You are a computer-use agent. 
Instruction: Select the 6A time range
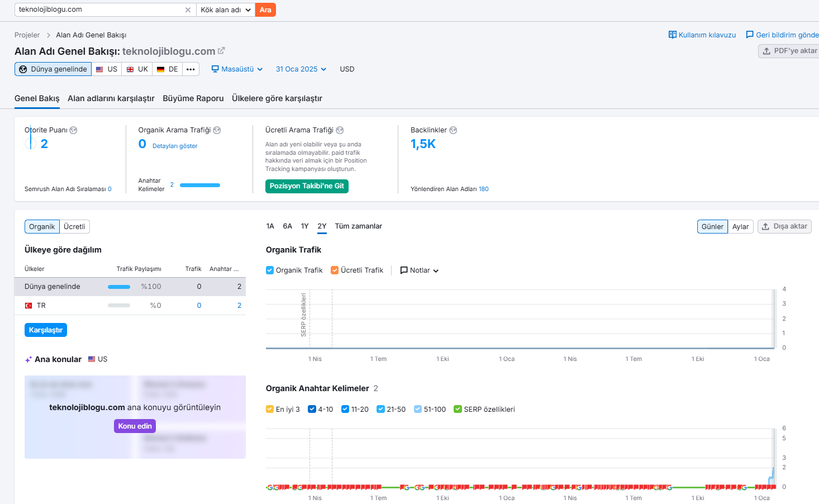pyautogui.click(x=288, y=226)
